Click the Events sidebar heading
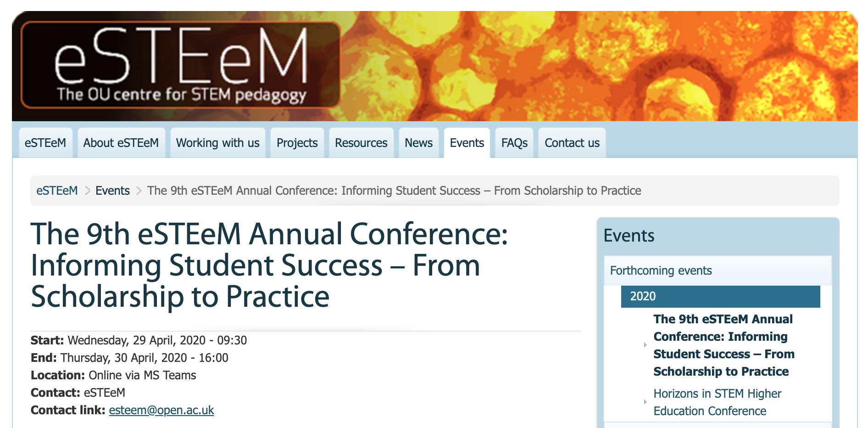 pos(629,236)
